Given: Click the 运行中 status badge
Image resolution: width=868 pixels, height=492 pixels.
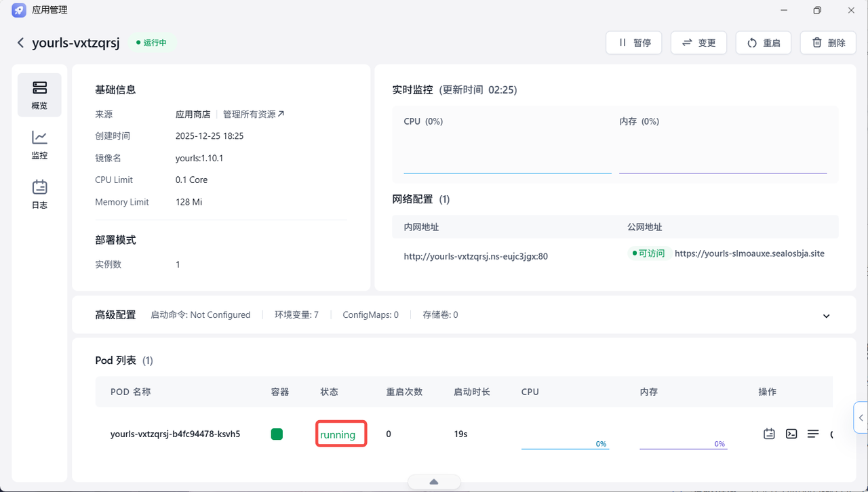Looking at the screenshot, I should pyautogui.click(x=153, y=43).
